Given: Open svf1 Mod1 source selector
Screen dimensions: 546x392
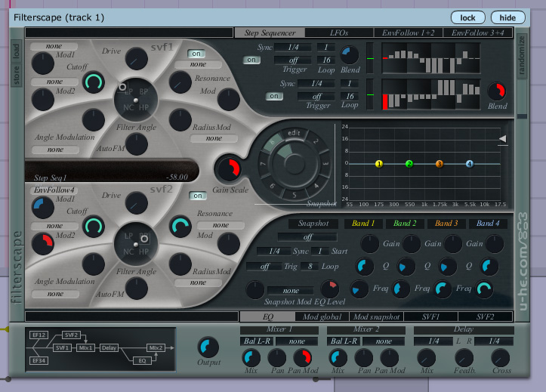Looking at the screenshot, I should pyautogui.click(x=54, y=46).
